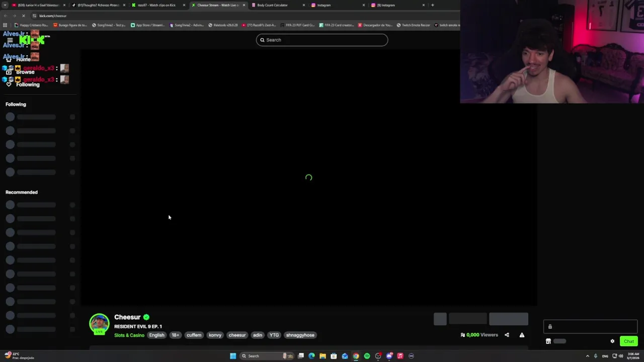
Task: Open FIFA 23 FUT Card Cr... bookmark
Action: coord(297,25)
